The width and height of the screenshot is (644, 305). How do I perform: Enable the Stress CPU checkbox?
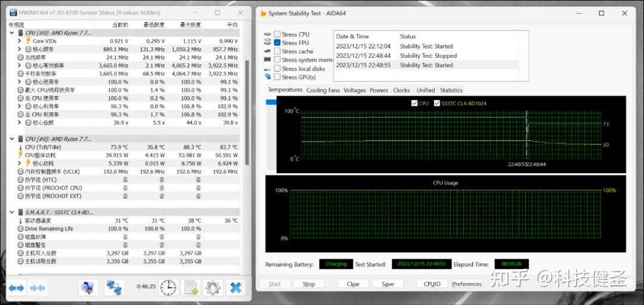277,34
